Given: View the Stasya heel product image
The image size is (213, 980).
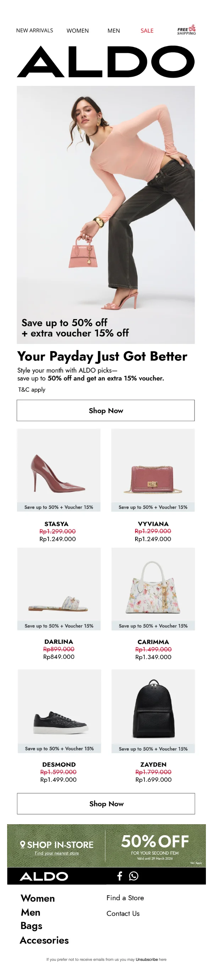Looking at the screenshot, I should (x=59, y=470).
